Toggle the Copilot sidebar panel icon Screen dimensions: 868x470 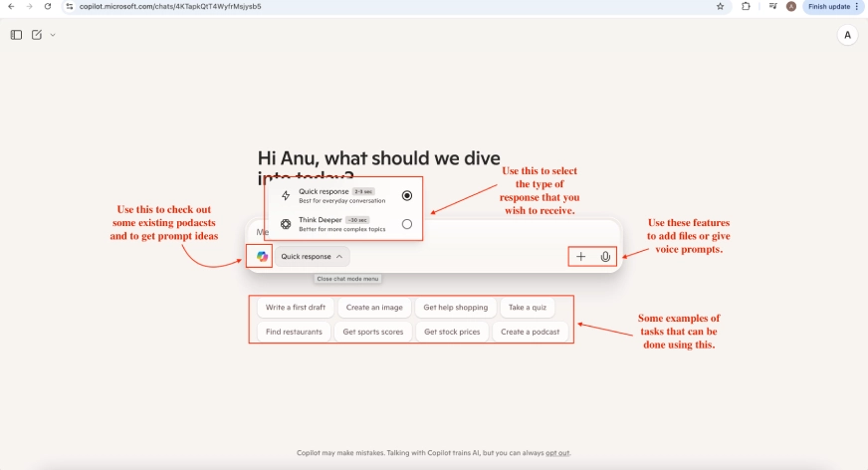click(x=16, y=35)
